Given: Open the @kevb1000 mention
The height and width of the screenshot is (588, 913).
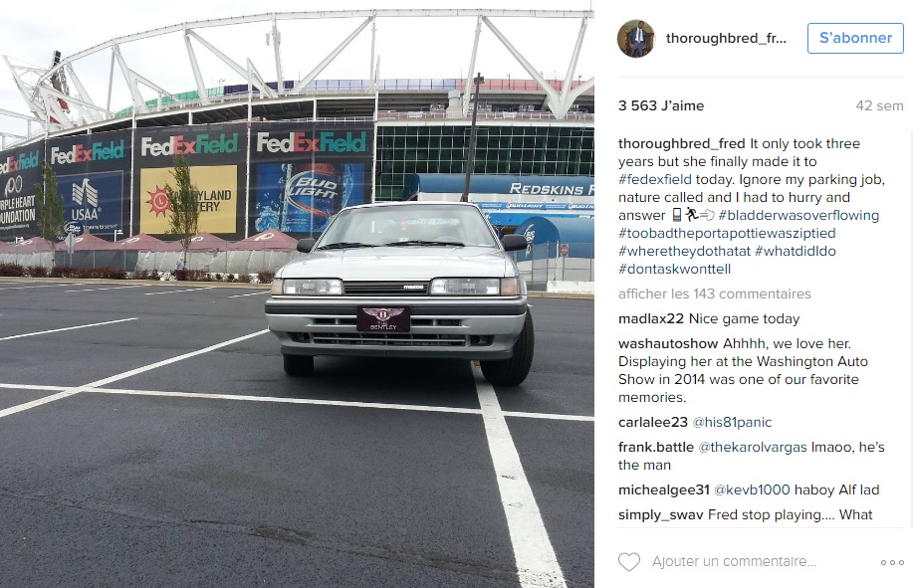Looking at the screenshot, I should tap(752, 490).
